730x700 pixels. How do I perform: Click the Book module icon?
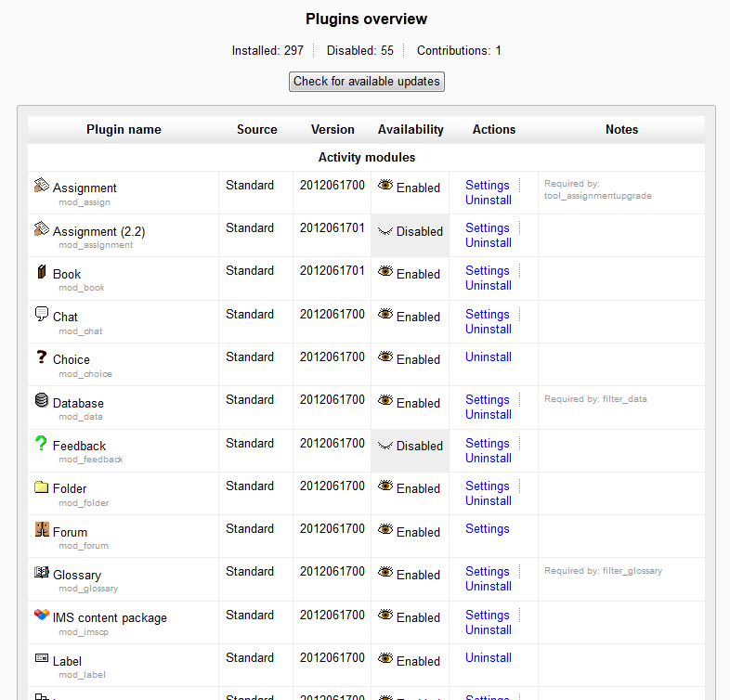click(42, 272)
